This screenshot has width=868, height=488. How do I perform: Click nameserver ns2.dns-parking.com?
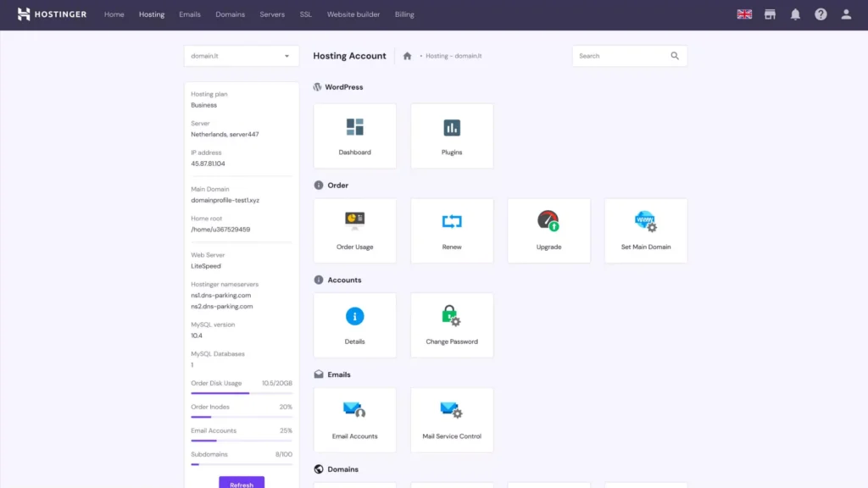coord(222,307)
